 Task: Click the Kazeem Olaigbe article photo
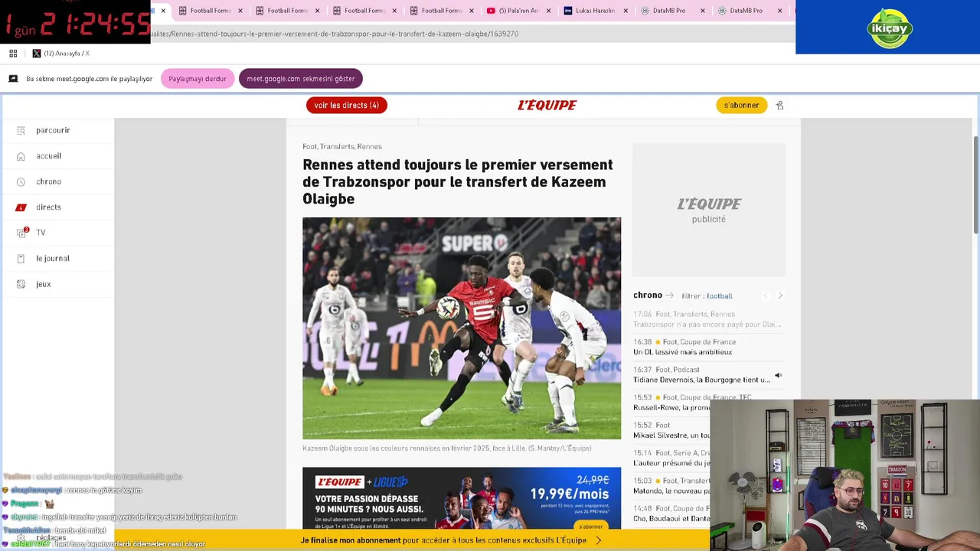[x=462, y=328]
